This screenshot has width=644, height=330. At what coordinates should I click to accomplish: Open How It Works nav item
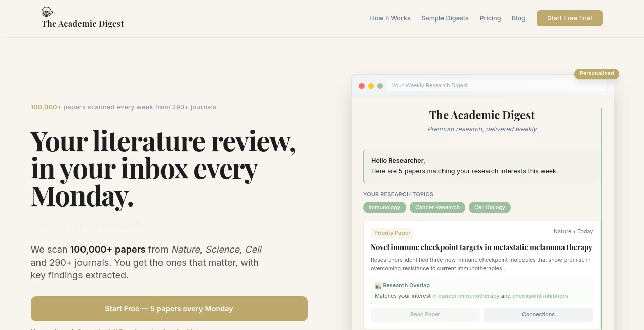click(390, 18)
